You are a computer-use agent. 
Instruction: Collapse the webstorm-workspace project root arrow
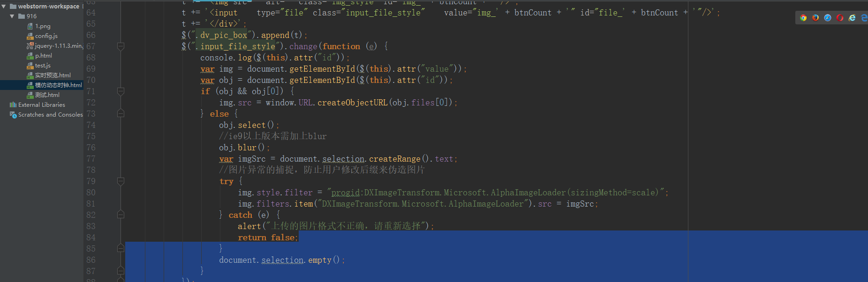pyautogui.click(x=4, y=7)
